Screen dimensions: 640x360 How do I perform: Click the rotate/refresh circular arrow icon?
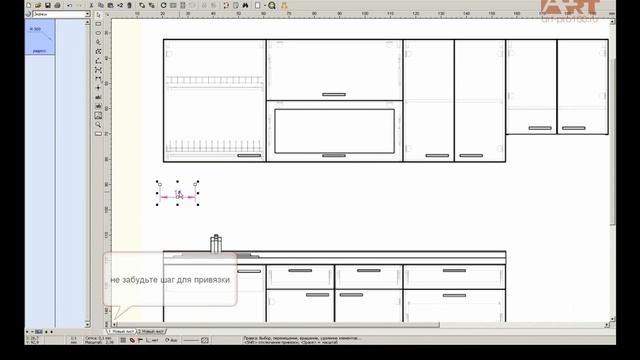pyautogui.click(x=163, y=5)
